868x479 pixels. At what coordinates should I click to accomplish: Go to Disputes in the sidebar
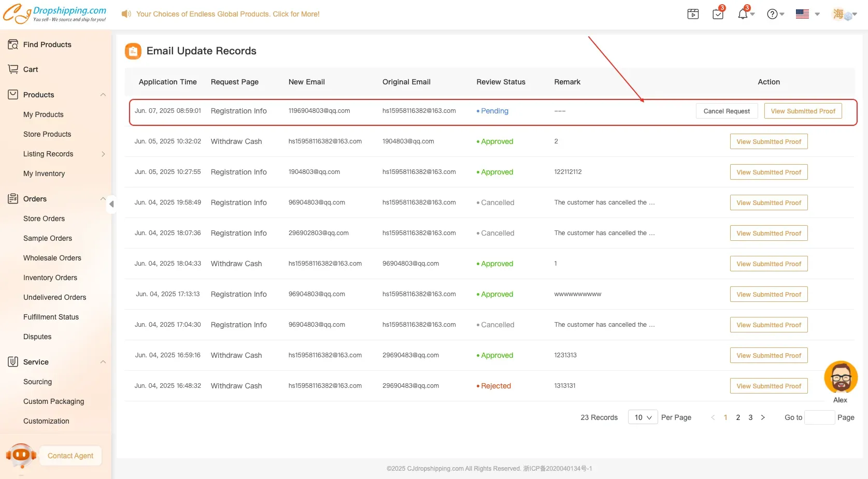point(37,337)
